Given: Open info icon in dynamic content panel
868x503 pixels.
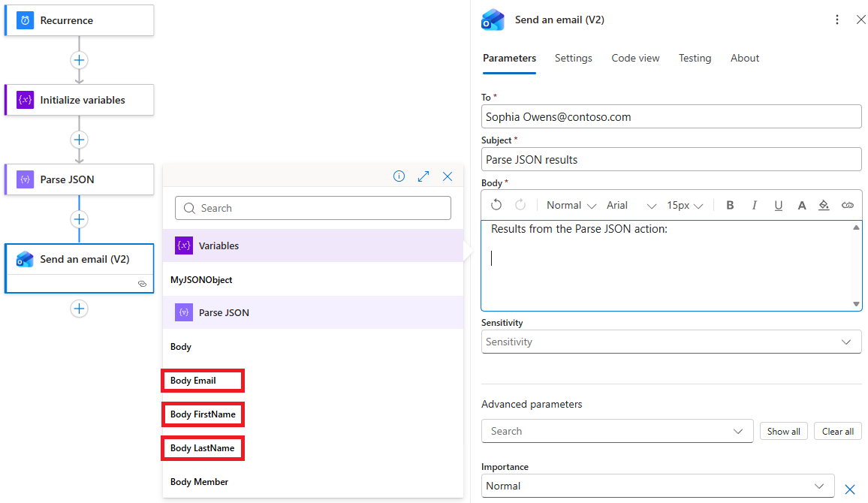Looking at the screenshot, I should (399, 176).
